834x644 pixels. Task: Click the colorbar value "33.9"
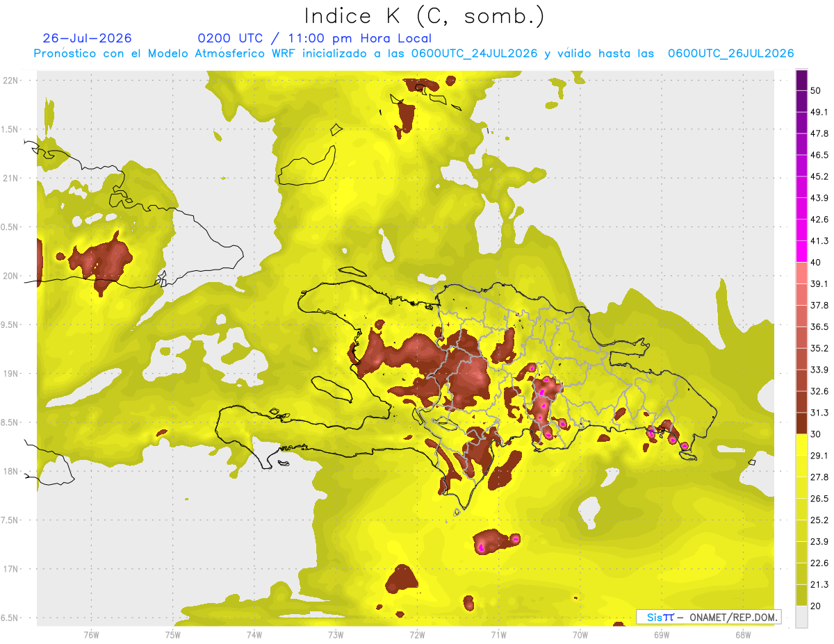pyautogui.click(x=819, y=370)
